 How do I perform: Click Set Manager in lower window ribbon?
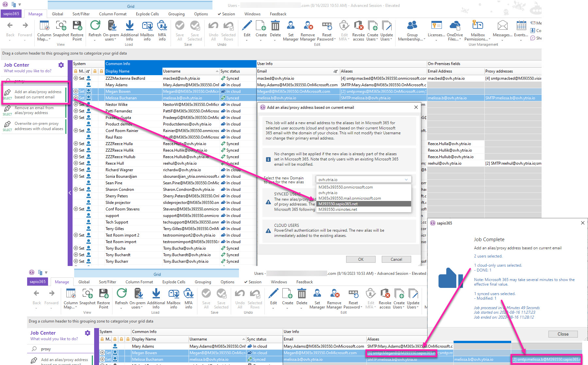317,298
